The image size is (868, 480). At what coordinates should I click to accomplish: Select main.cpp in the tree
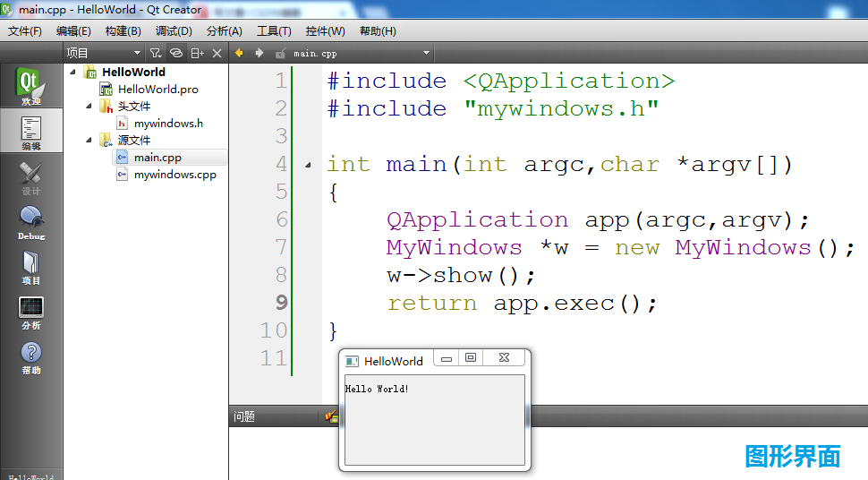pyautogui.click(x=157, y=158)
